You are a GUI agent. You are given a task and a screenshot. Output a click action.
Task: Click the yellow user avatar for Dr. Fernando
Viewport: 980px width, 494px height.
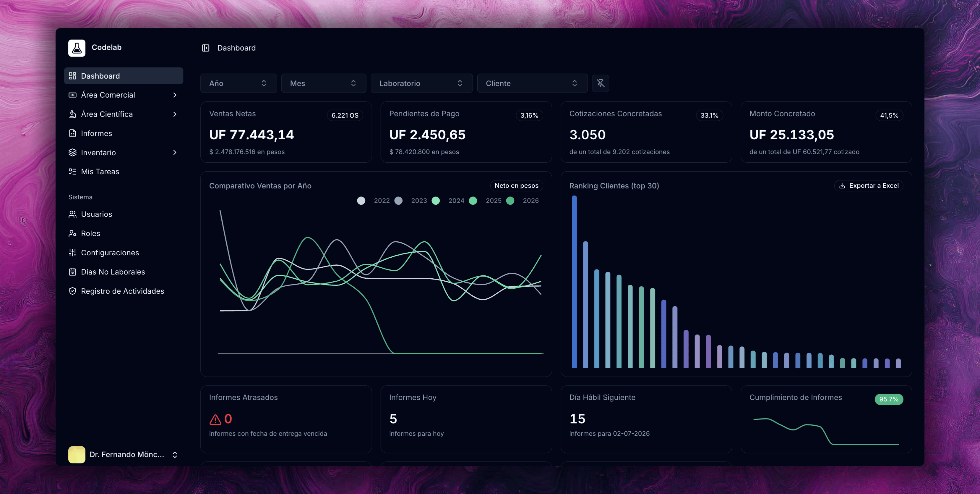click(x=77, y=454)
